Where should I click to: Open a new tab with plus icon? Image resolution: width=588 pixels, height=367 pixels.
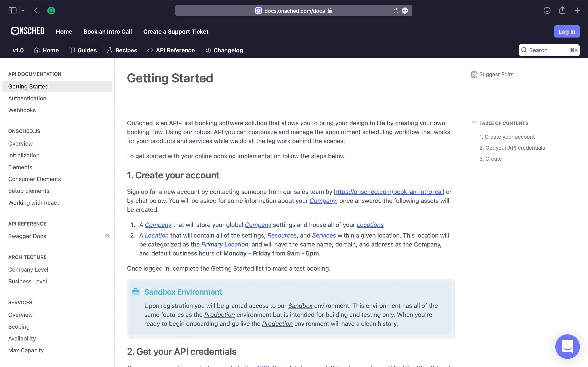[x=577, y=10]
